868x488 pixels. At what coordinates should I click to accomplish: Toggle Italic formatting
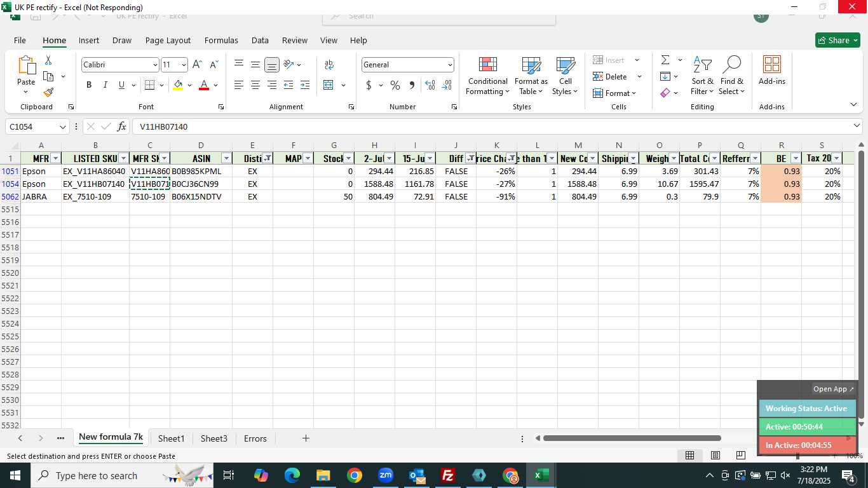[x=105, y=85]
